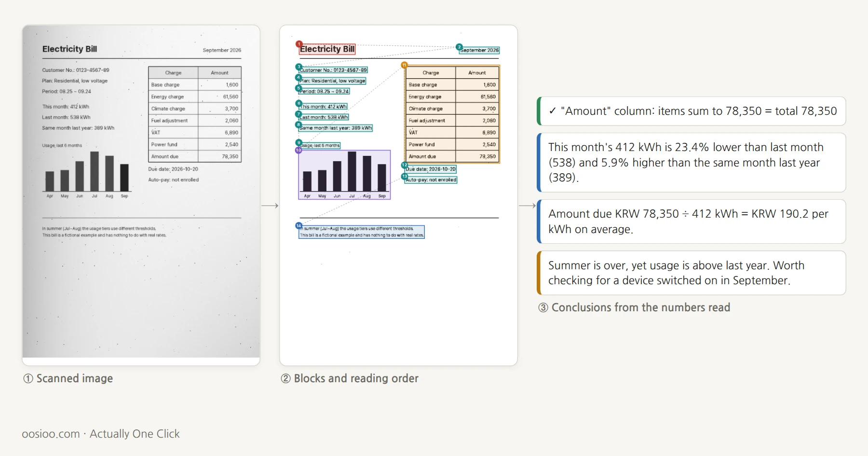Screen dimensions: 868x456
Task: Click "Customer No.: 0123-4567-89" block in reading-order panel
Action: pyautogui.click(x=333, y=70)
